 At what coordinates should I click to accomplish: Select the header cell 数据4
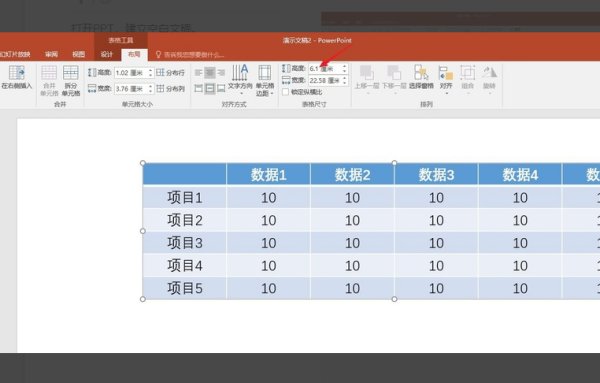(x=520, y=174)
